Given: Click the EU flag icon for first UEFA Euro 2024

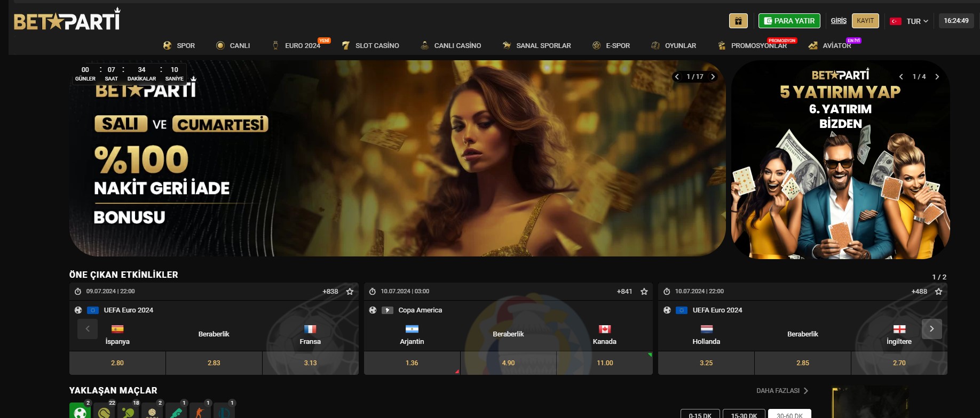Looking at the screenshot, I should coord(93,310).
